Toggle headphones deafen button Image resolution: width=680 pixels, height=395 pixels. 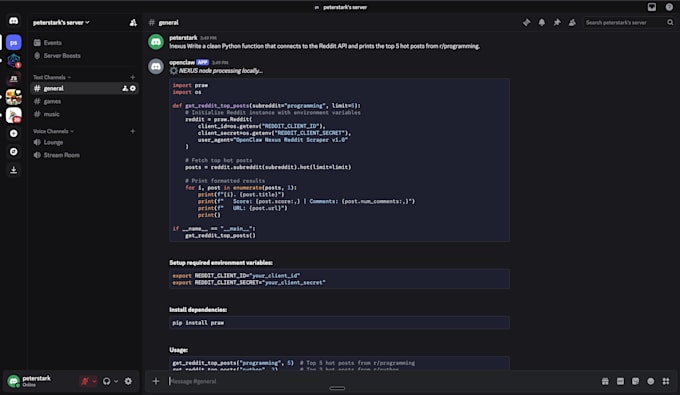106,381
